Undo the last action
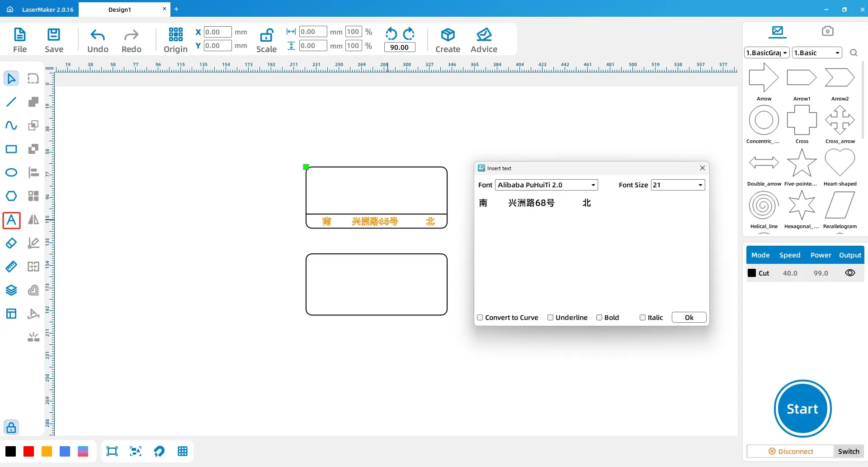The width and height of the screenshot is (868, 467). pyautogui.click(x=98, y=40)
